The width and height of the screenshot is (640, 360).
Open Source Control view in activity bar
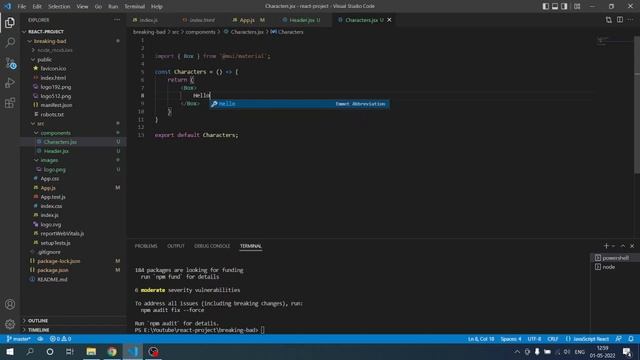(10, 62)
